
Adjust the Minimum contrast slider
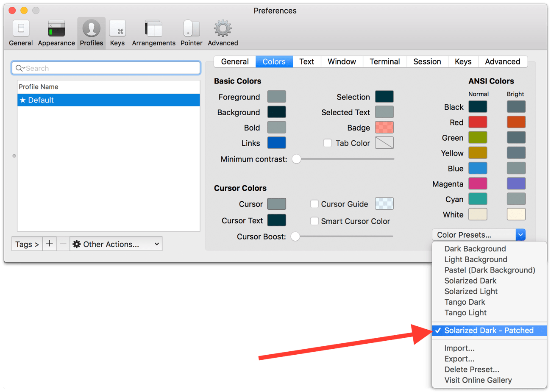point(296,159)
